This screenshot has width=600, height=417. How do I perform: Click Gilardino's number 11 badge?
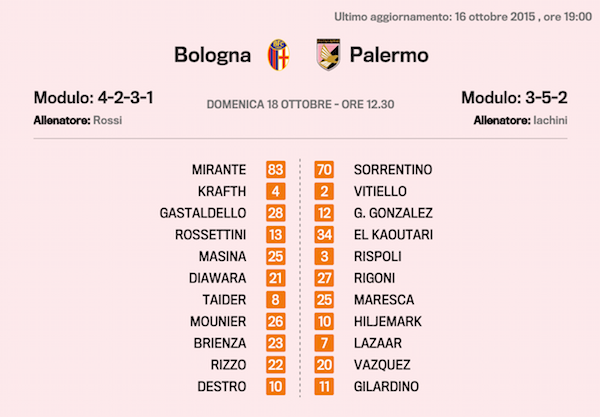[324, 386]
